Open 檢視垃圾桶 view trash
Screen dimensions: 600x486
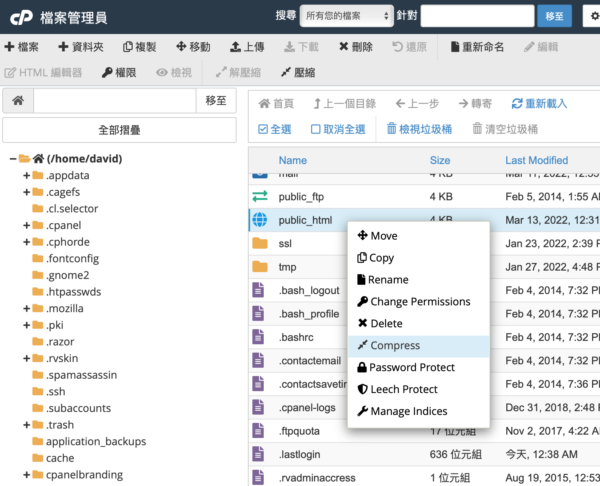coord(419,129)
